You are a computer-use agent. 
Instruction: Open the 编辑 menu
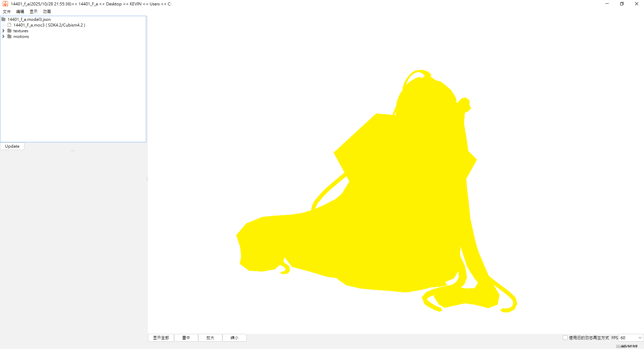coord(20,12)
